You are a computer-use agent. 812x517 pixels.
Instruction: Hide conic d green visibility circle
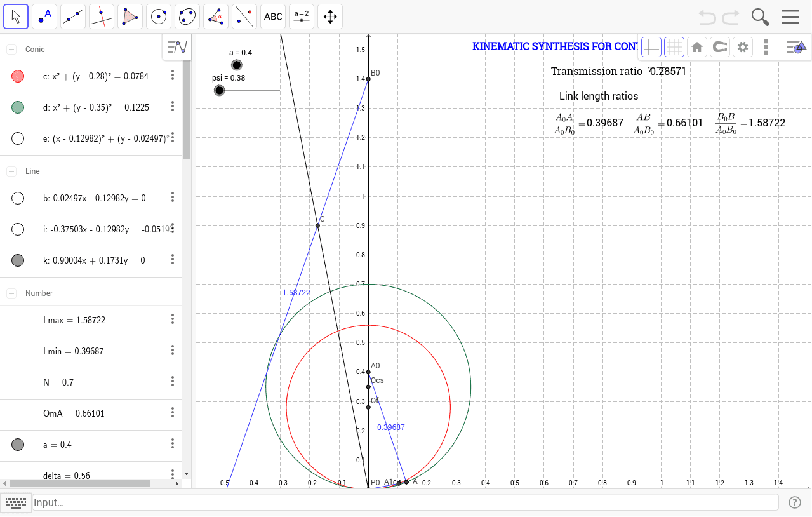pos(18,107)
